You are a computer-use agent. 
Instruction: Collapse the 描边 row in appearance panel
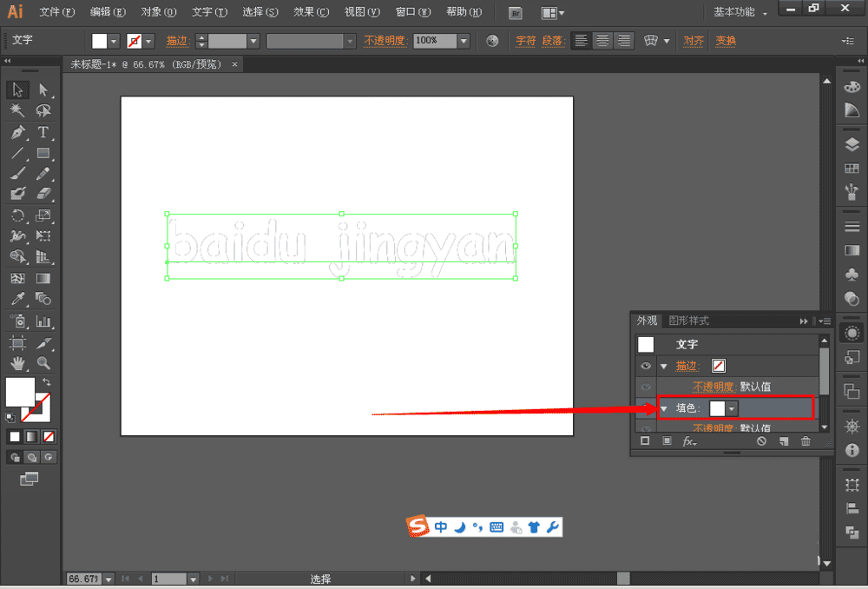(x=664, y=367)
